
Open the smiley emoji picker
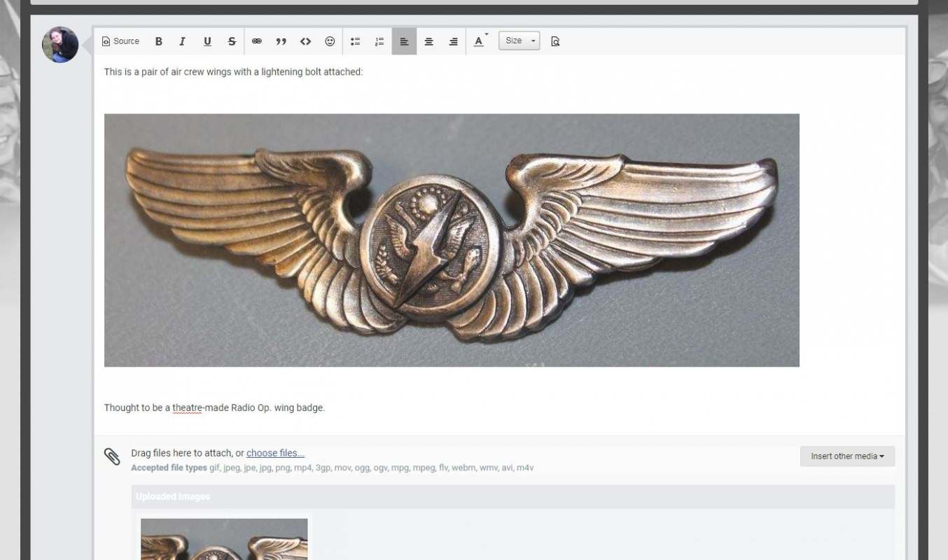click(x=329, y=41)
